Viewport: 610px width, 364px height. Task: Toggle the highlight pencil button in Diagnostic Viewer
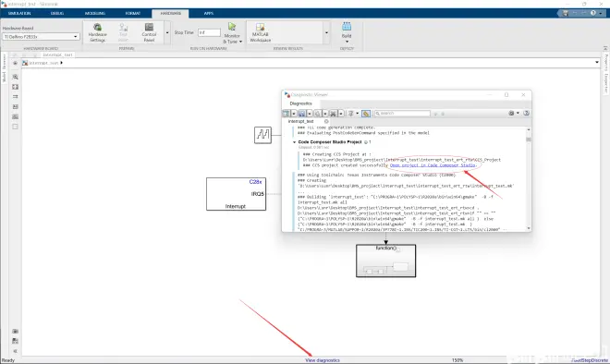pyautogui.click(x=366, y=113)
